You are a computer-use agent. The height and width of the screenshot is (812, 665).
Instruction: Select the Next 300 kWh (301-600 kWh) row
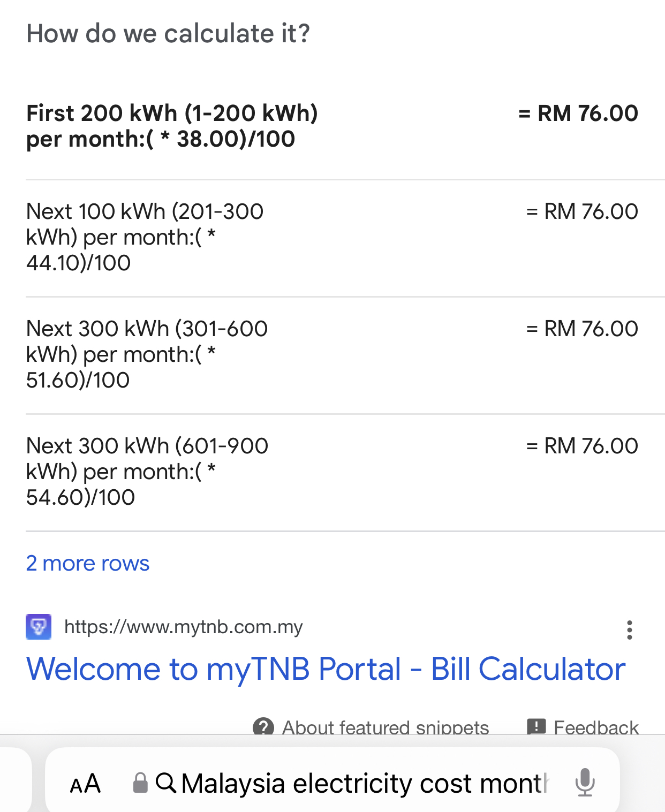click(x=332, y=354)
